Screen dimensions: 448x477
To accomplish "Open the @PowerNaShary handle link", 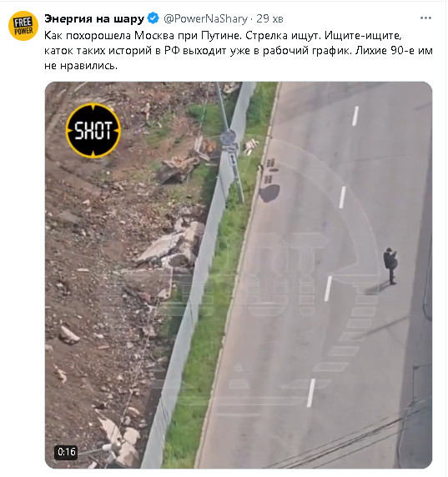I will coord(206,19).
